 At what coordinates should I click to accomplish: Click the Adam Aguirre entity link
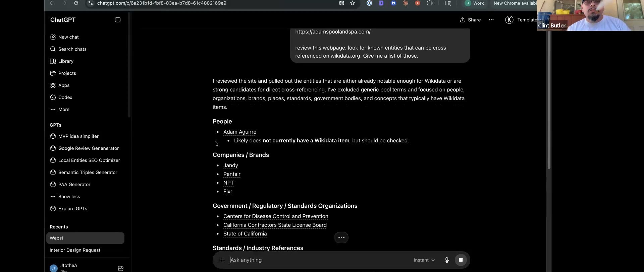pos(240,132)
